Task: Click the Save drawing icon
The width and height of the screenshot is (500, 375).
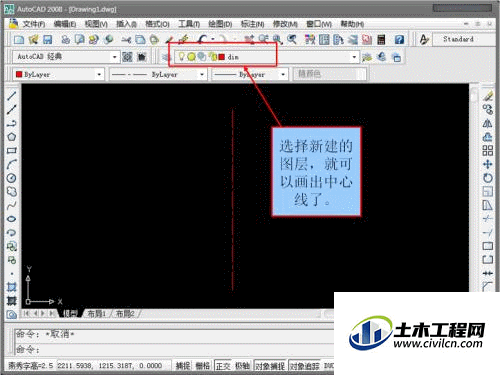Action: pyautogui.click(x=48, y=40)
